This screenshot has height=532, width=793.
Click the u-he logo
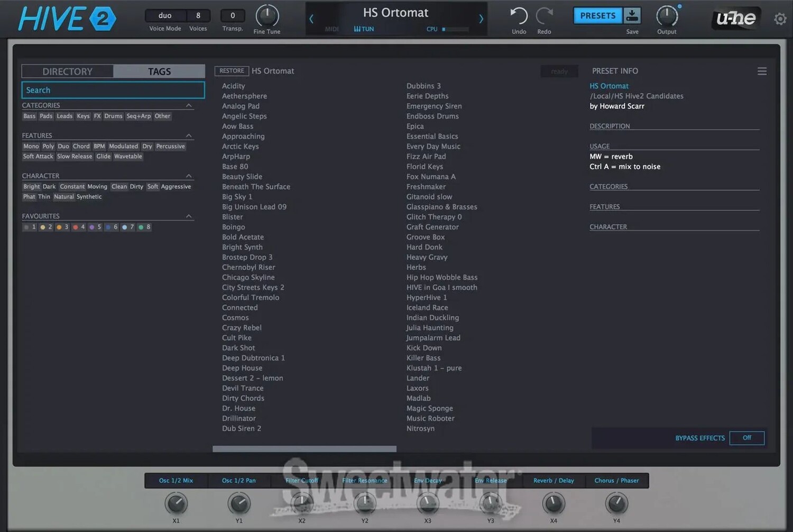(736, 19)
